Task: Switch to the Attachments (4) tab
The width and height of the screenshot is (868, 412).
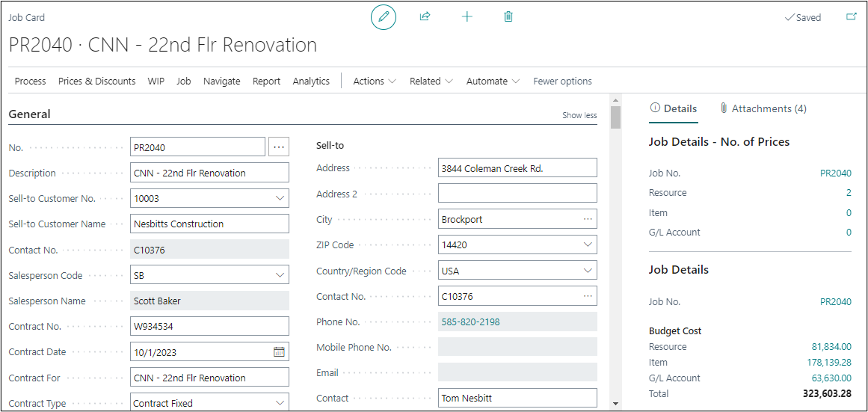Action: pos(763,108)
